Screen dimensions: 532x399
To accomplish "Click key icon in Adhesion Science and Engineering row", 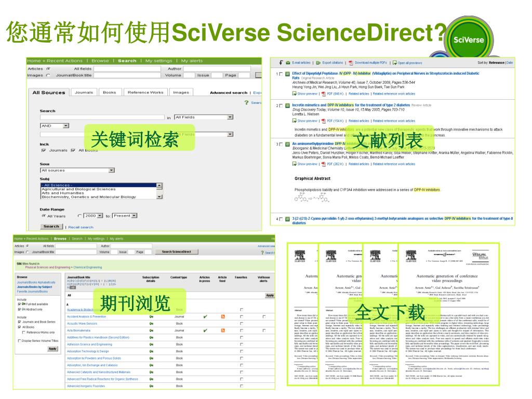I will (151, 344).
